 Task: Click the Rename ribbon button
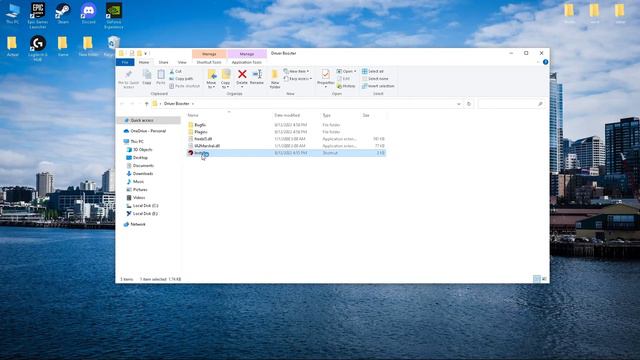[257, 77]
